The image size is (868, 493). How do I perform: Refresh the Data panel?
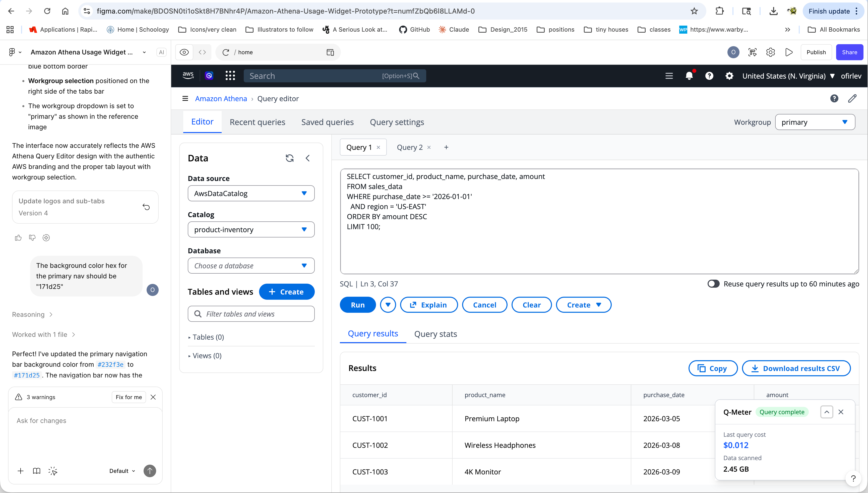290,158
